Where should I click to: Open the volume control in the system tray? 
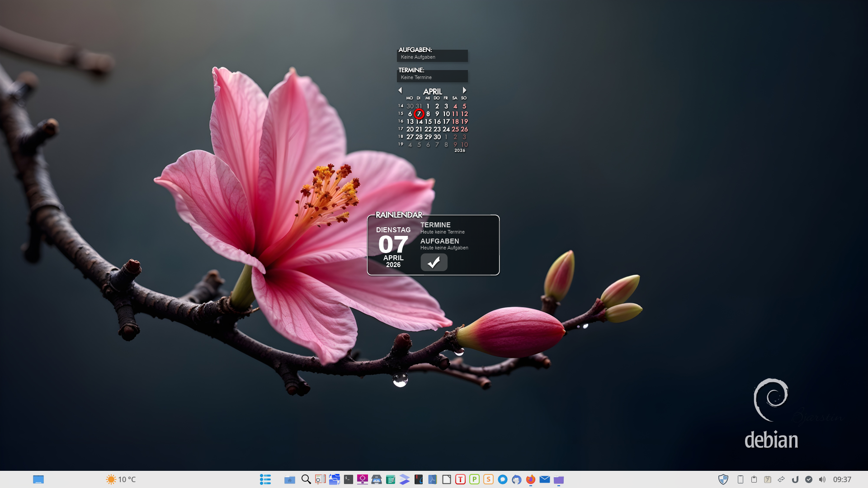tap(822, 479)
